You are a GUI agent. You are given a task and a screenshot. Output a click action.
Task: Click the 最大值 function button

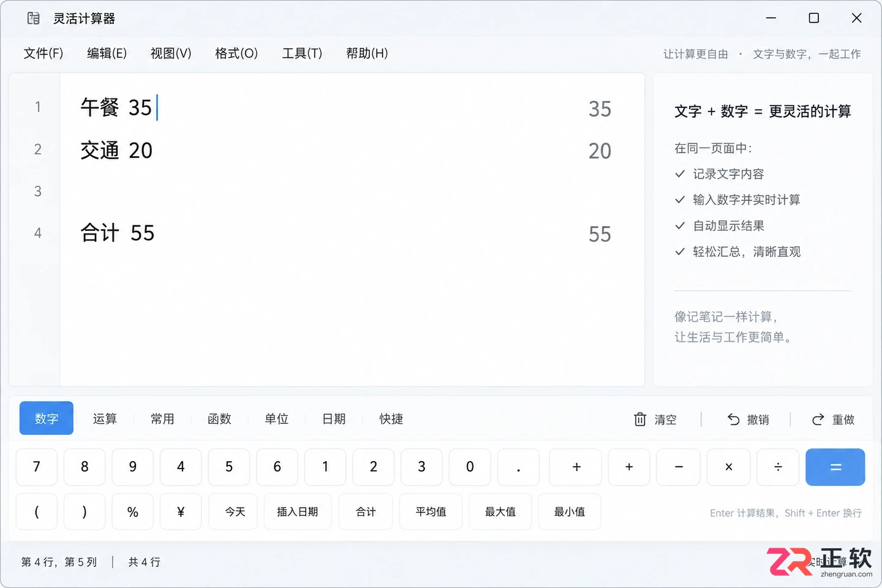point(500,511)
